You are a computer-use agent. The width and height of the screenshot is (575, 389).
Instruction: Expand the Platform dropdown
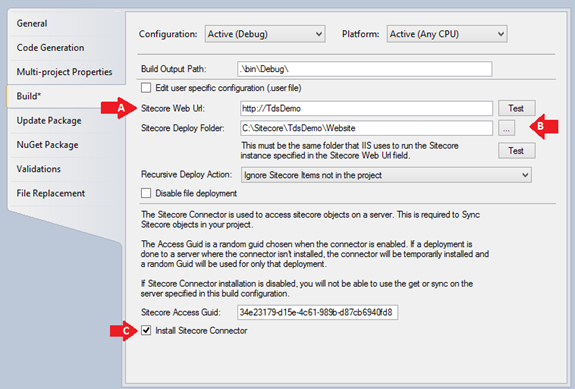click(x=447, y=34)
